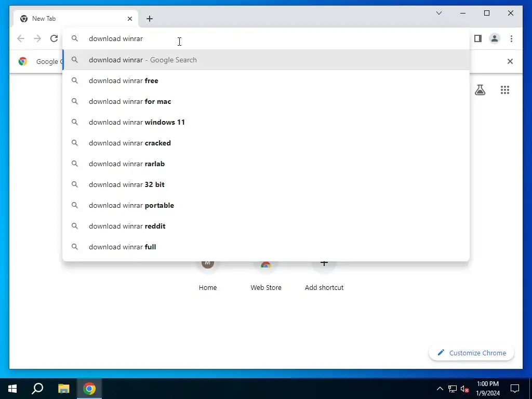The image size is (532, 399).
Task: Close the New Tab tab
Action: (129, 19)
